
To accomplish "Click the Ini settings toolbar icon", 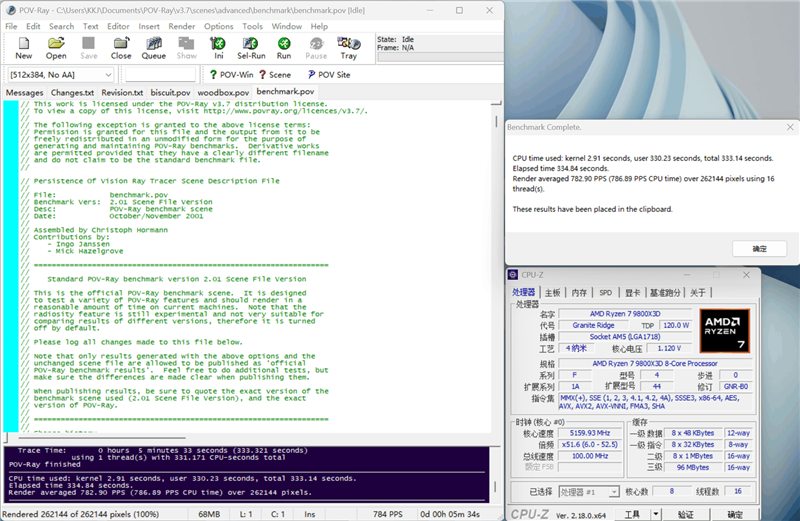I will (219, 47).
